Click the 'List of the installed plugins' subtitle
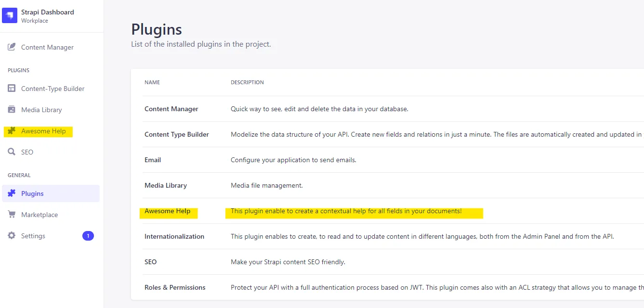The width and height of the screenshot is (644, 308). 201,44
